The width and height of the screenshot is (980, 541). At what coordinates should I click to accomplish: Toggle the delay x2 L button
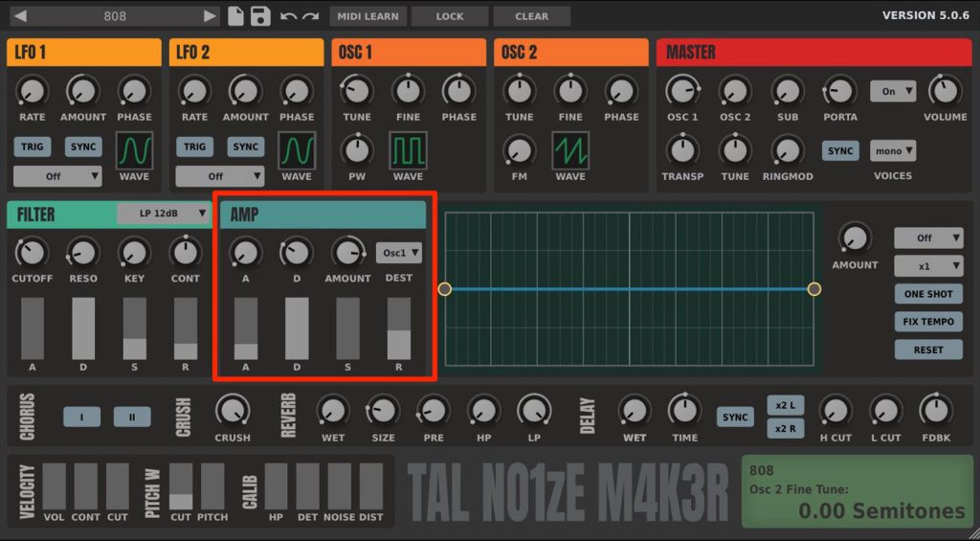(785, 406)
